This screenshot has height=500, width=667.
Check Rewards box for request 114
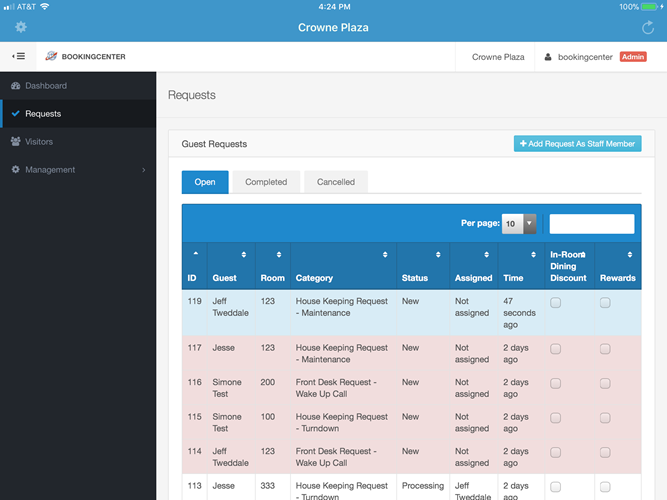[x=605, y=452]
